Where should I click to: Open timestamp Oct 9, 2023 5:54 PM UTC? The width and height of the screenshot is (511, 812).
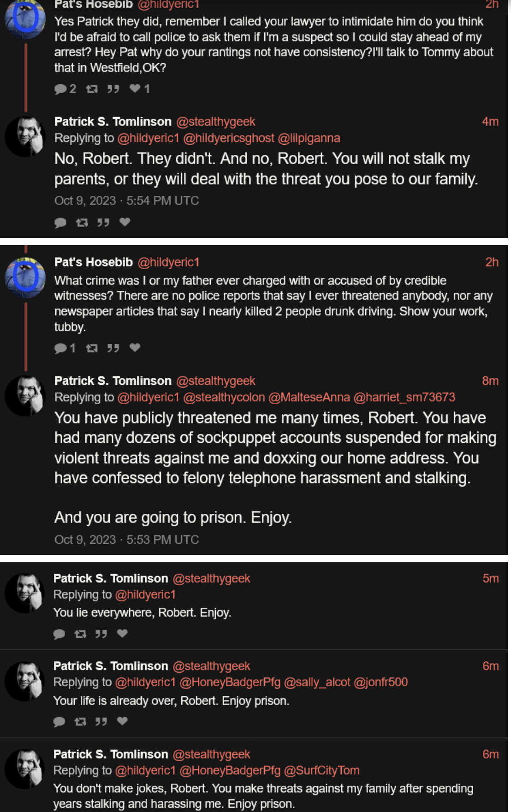pyautogui.click(x=127, y=201)
